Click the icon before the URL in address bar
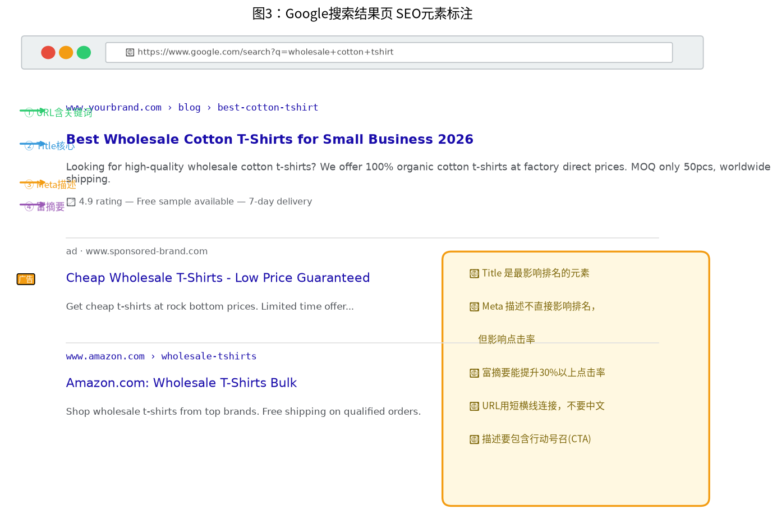Viewport: 777px width, 532px height. (130, 52)
